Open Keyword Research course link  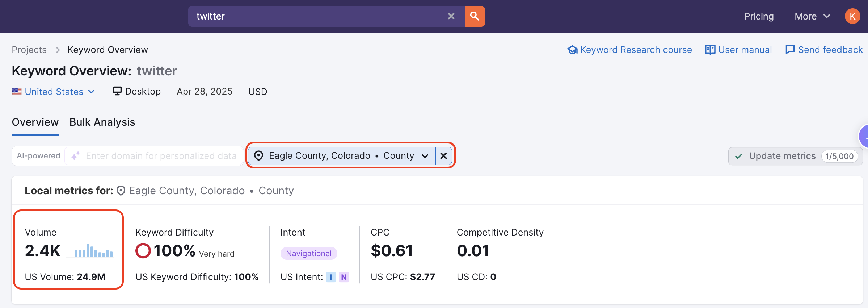point(629,50)
